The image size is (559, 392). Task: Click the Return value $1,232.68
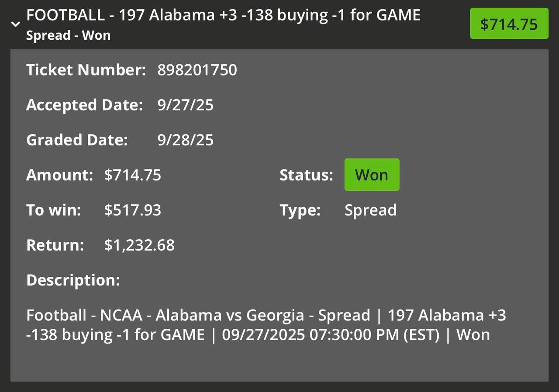[139, 245]
